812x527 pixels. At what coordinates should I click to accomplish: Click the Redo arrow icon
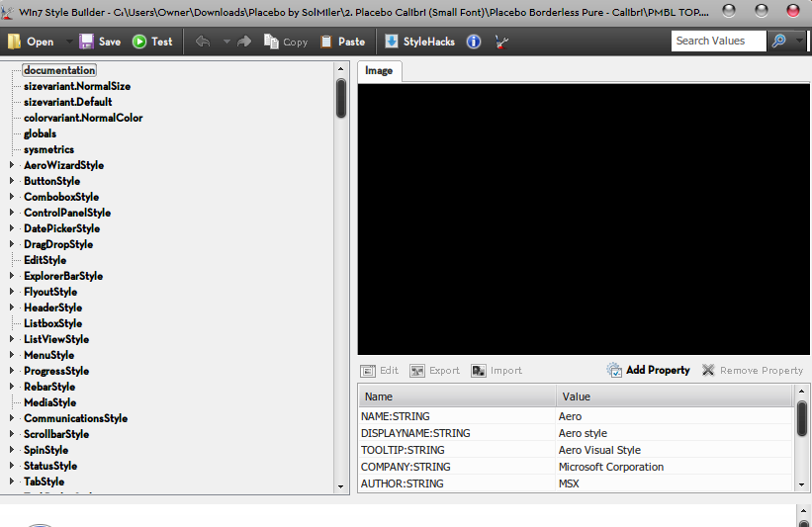[x=244, y=42]
